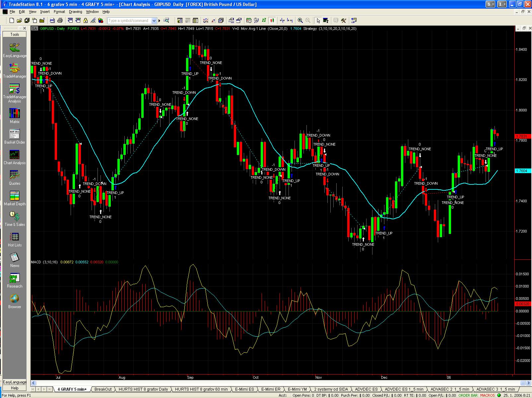532x398 pixels.
Task: Click the hammer tools toolbar icon
Action: 343,21
